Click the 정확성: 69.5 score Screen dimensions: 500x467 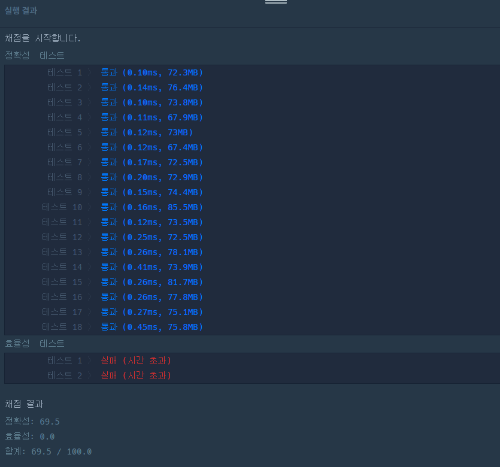32,422
